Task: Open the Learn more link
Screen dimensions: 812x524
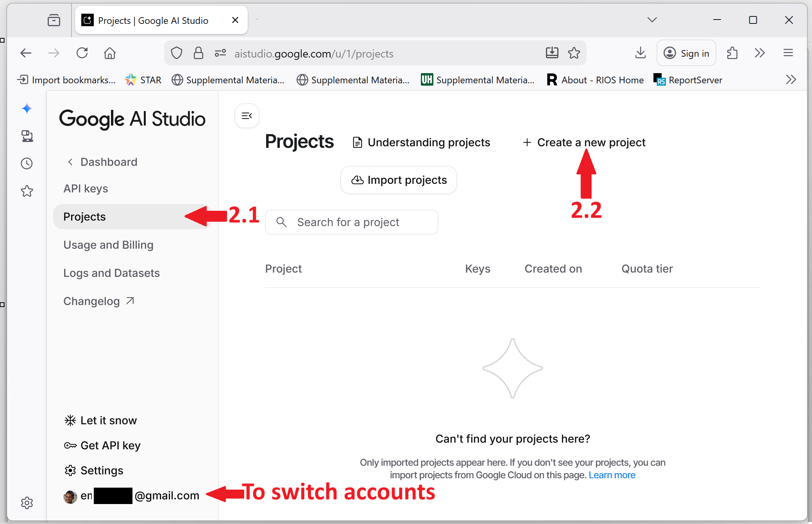Action: pyautogui.click(x=612, y=475)
